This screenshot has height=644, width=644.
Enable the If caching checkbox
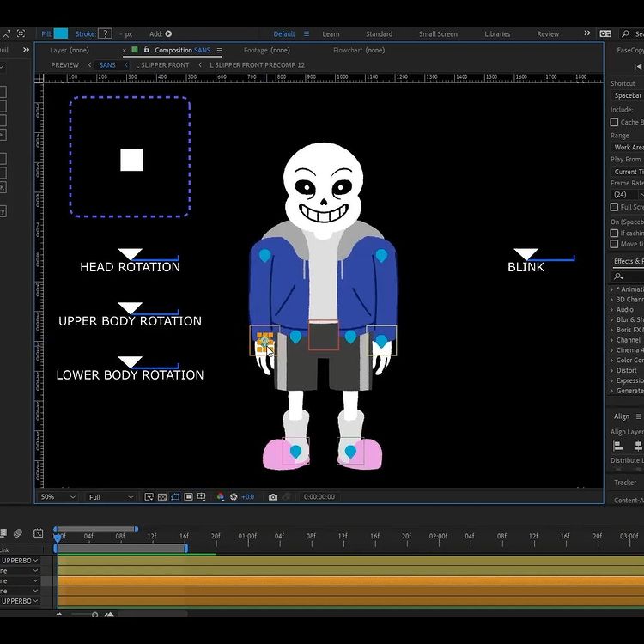pos(615,234)
